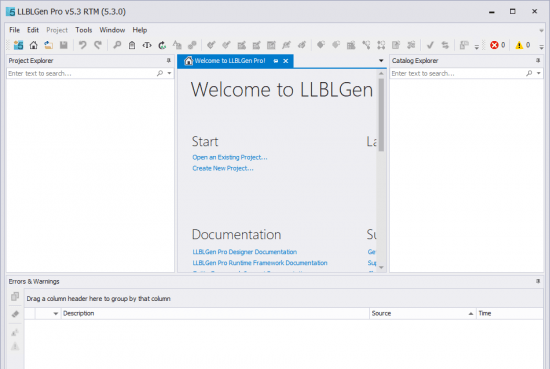
Task: Open the File menu
Action: pos(14,30)
